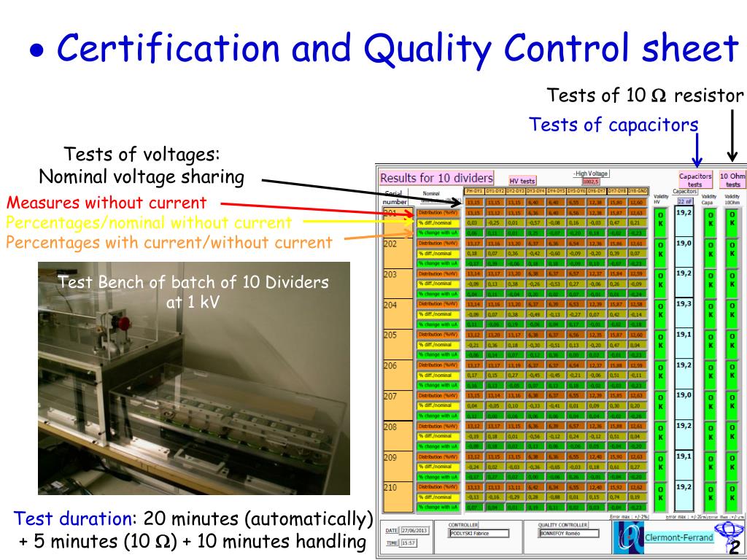Click the DY2-DY3 column header
This screenshot has height=560, width=747.
coord(516,191)
